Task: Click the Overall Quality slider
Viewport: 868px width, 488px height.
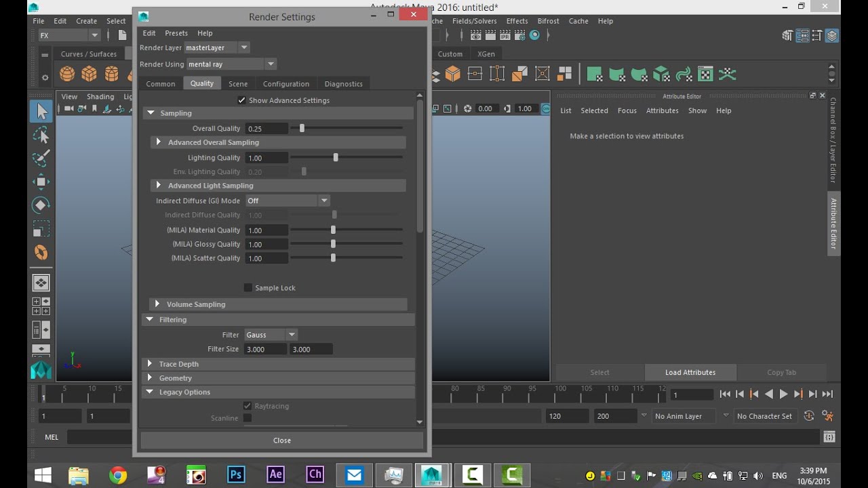Action: click(347, 128)
